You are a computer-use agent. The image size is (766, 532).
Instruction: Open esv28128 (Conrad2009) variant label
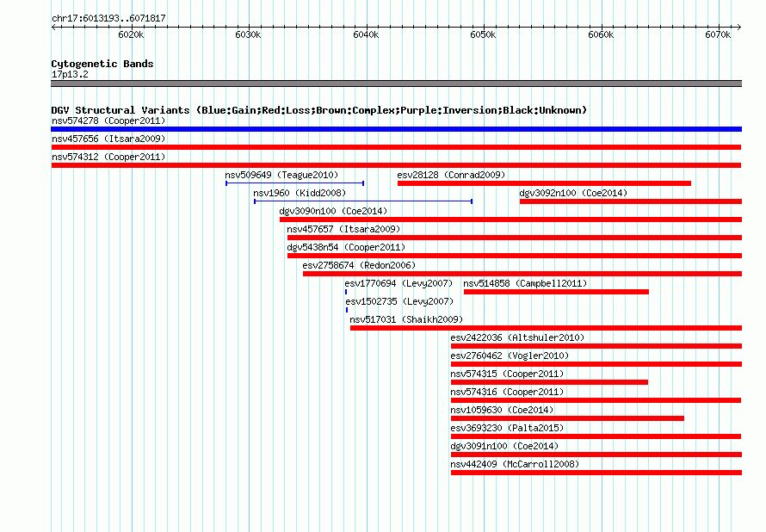coord(451,175)
